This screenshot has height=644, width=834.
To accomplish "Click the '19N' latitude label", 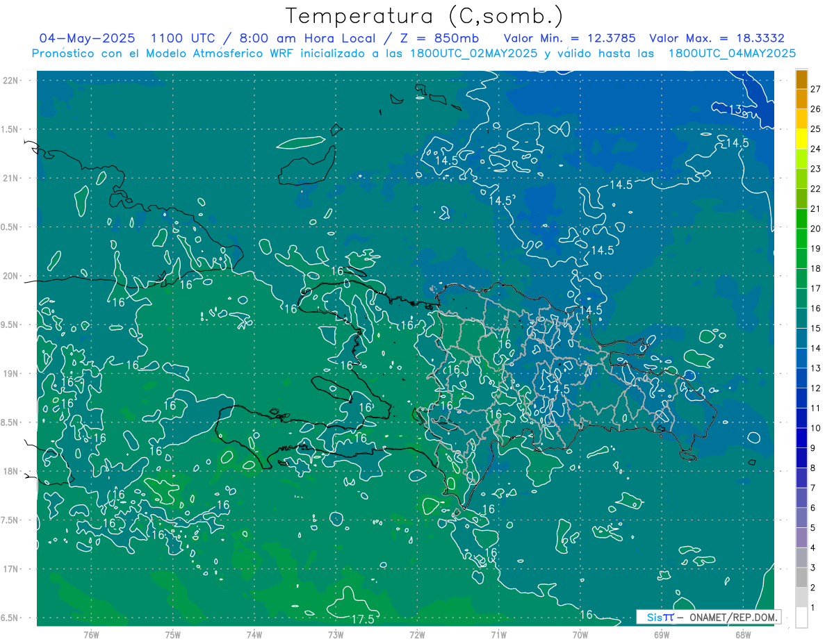I will coord(10,373).
